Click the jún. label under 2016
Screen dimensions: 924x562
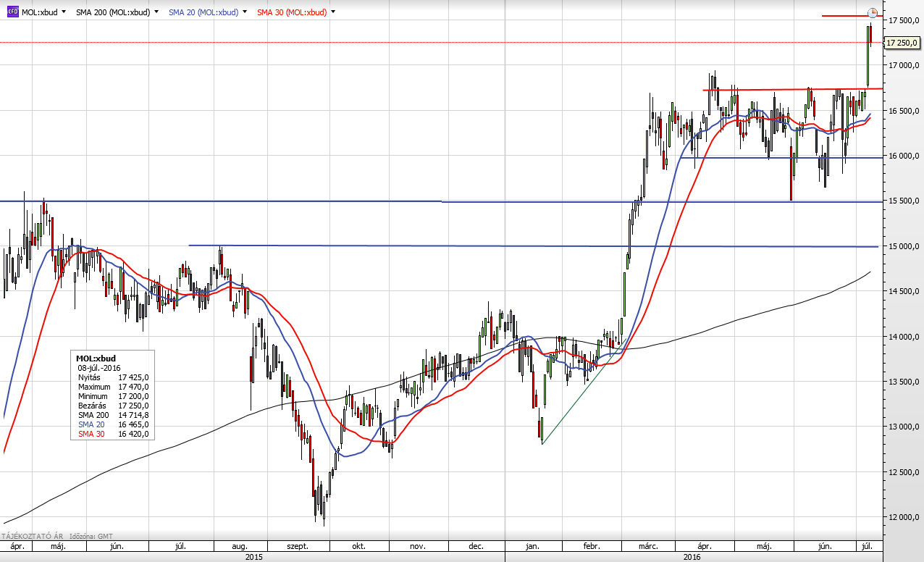(823, 546)
